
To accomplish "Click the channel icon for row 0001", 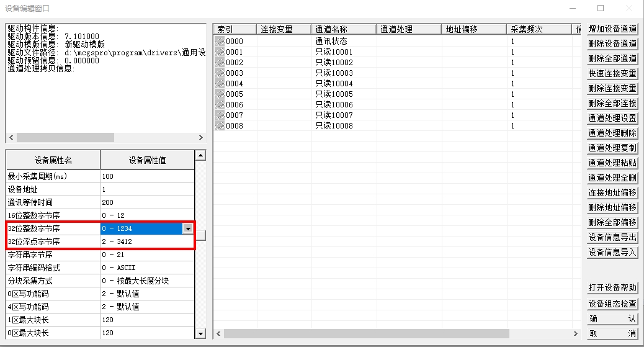I will tap(220, 52).
